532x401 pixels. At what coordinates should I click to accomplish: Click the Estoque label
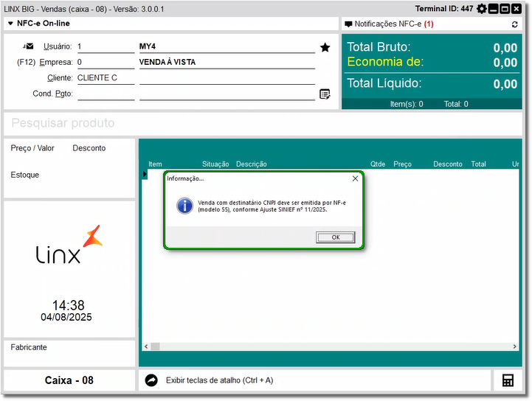(25, 175)
